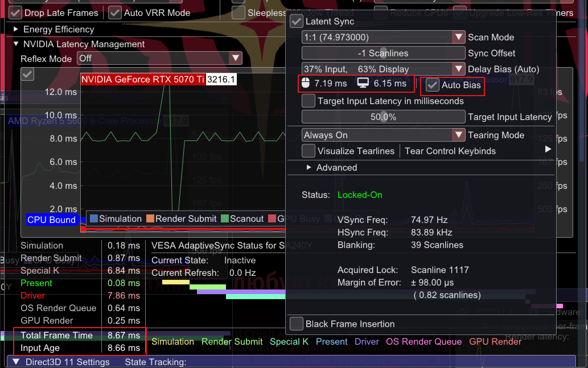Click the Locked-On status text
Viewport: 588px width, 368px height.
(360, 195)
